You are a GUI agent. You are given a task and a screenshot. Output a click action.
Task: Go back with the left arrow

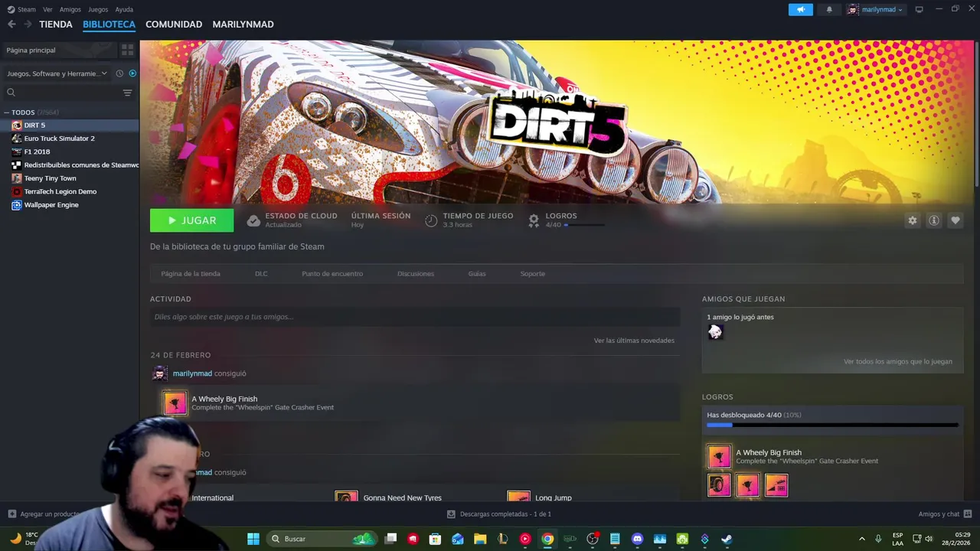pyautogui.click(x=11, y=24)
